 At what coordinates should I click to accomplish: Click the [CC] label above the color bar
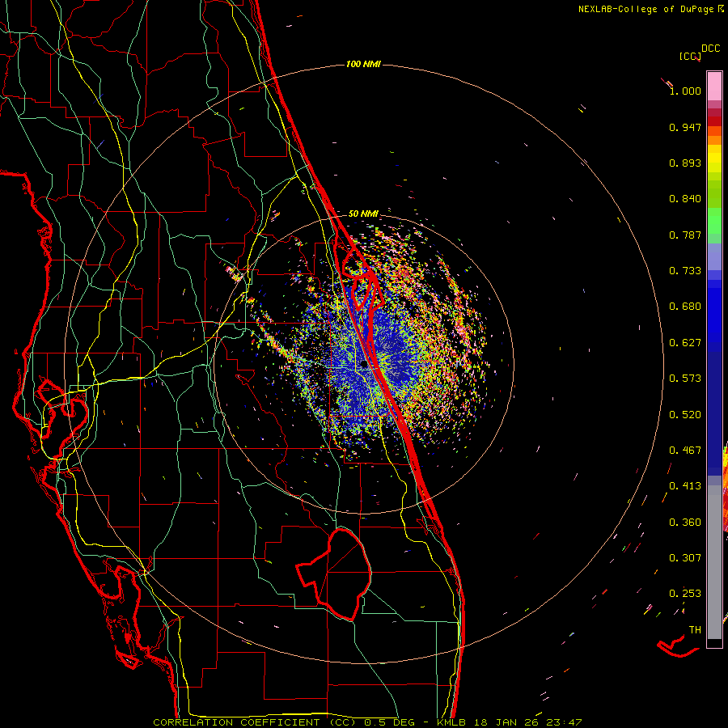click(689, 56)
